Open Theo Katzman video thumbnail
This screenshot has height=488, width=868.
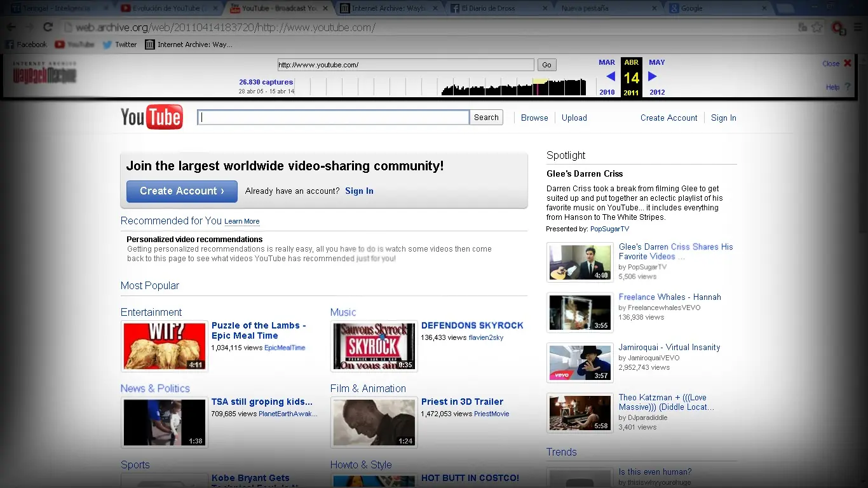click(x=580, y=412)
